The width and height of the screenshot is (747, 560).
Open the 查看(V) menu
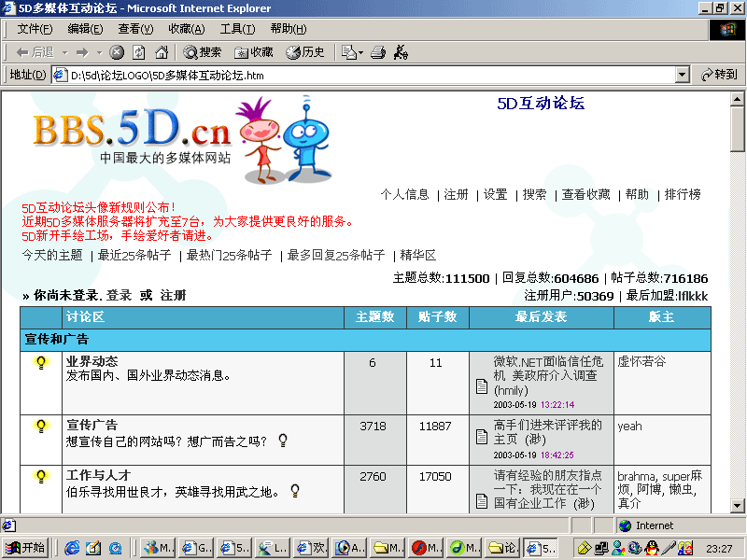click(135, 29)
